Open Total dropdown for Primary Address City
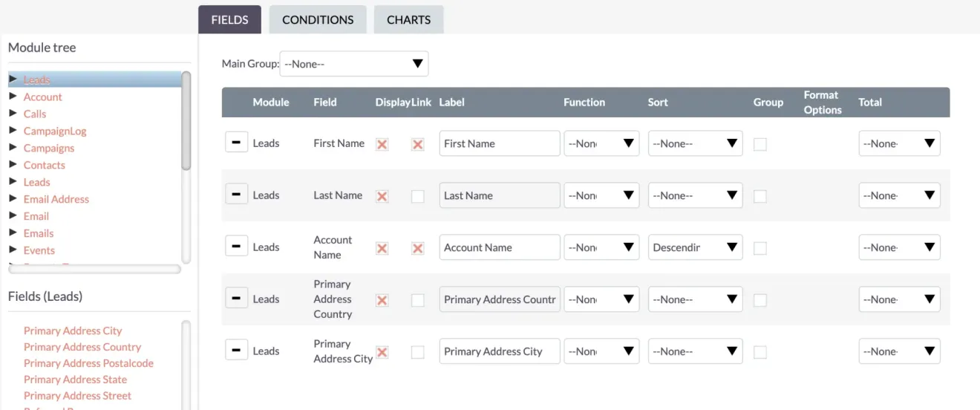The image size is (980, 410). [x=899, y=351]
